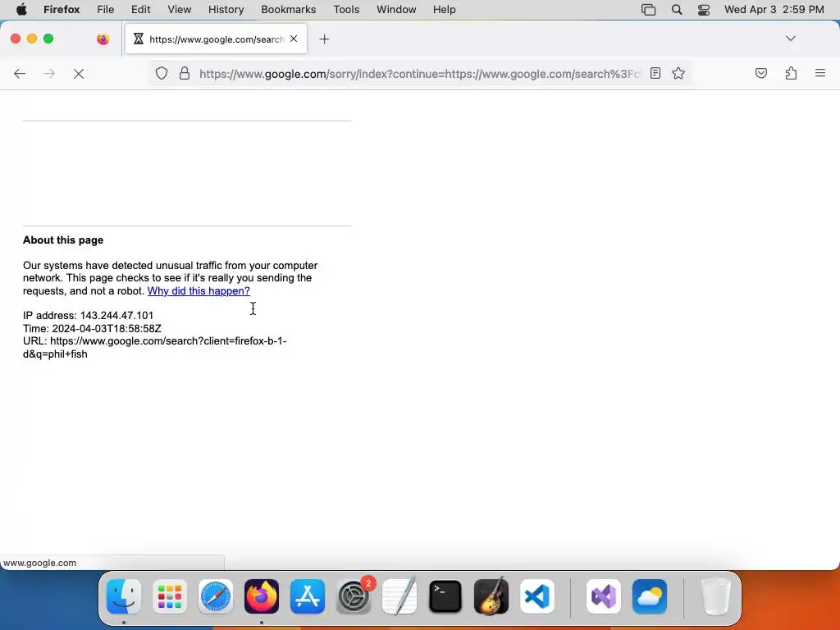Open the Bookmarks menu
Viewport: 840px width, 630px height.
pos(289,10)
